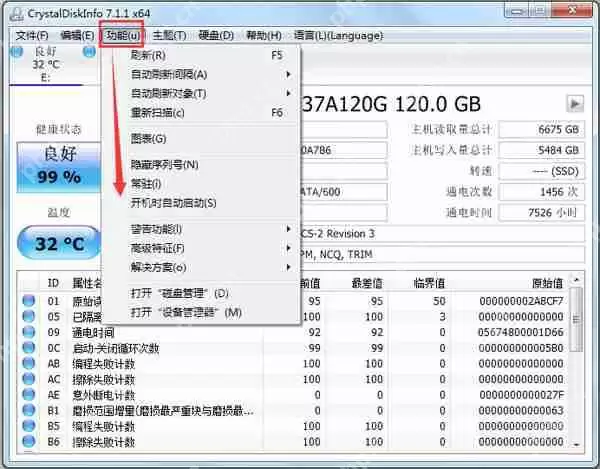Open the 硬盘(D) menu
This screenshot has width=600, height=469.
[x=216, y=36]
